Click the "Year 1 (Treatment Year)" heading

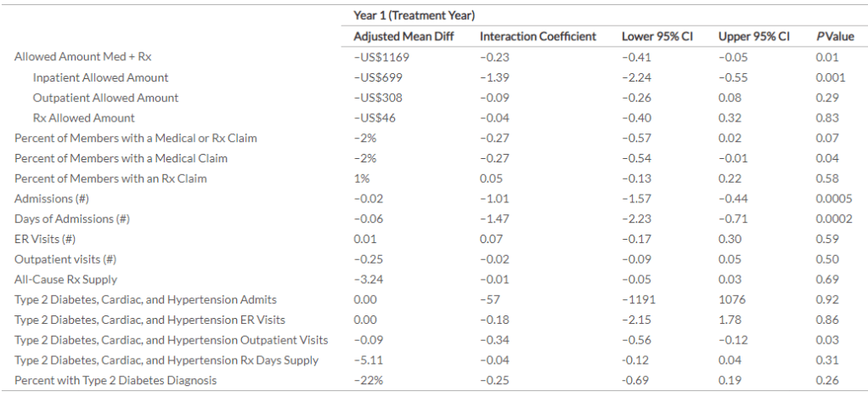click(x=414, y=15)
